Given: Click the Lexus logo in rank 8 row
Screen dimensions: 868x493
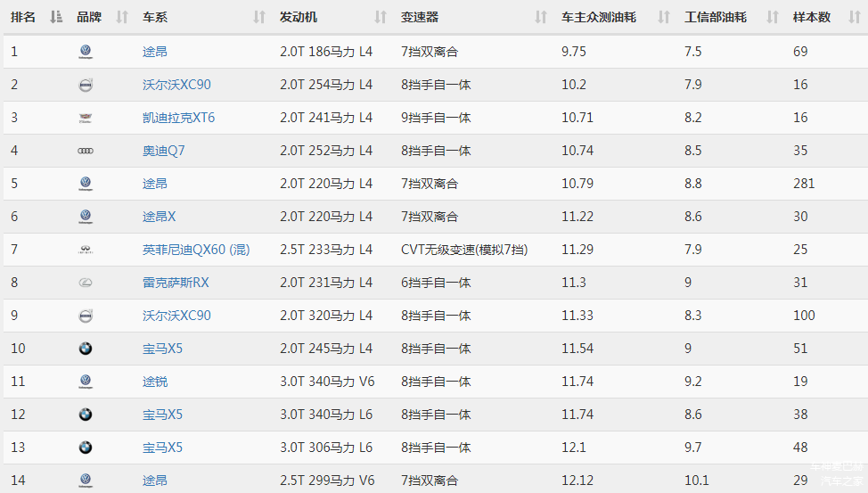Looking at the screenshot, I should (x=85, y=283).
